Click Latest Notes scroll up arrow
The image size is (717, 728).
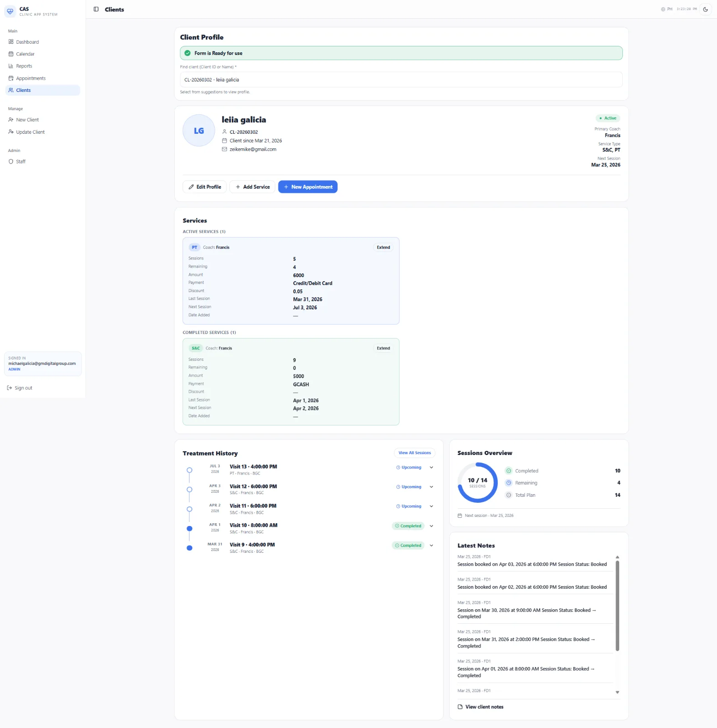pos(617,557)
